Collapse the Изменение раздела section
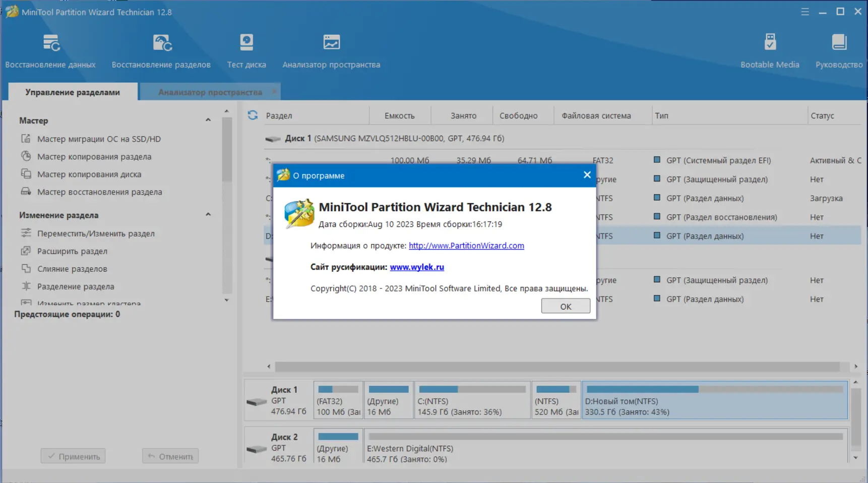The width and height of the screenshot is (868, 483). coord(208,214)
